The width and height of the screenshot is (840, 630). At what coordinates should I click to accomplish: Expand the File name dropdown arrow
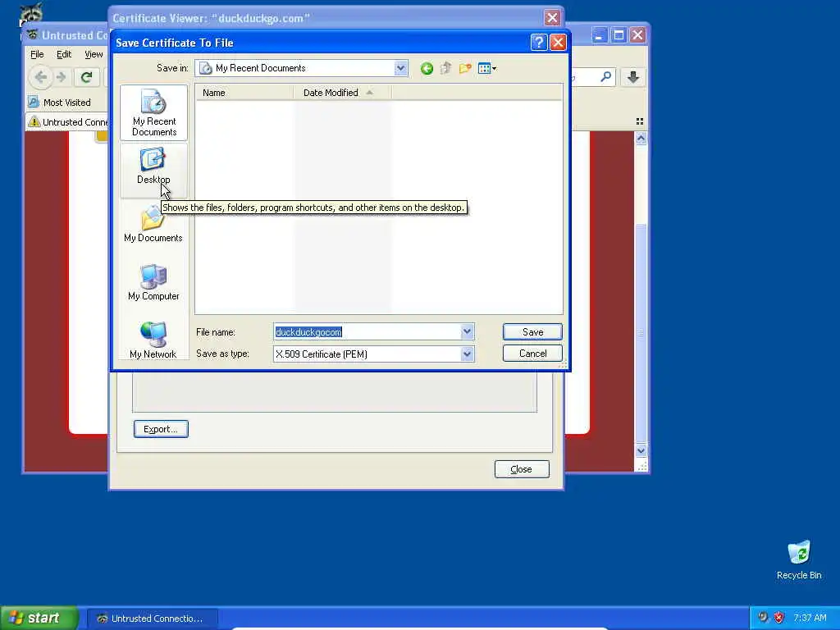pos(467,331)
